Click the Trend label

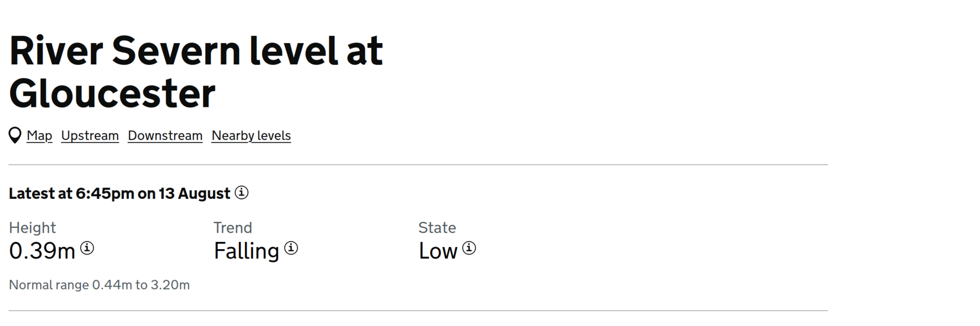232,227
